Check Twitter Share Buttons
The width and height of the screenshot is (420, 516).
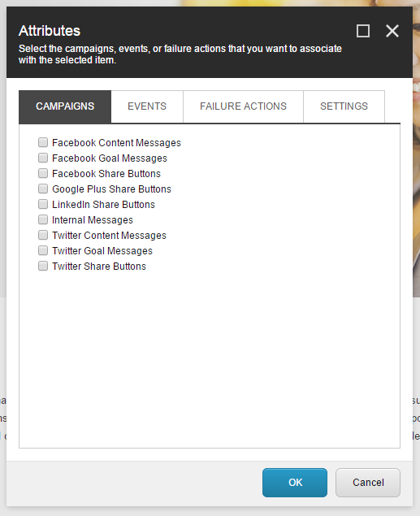43,266
